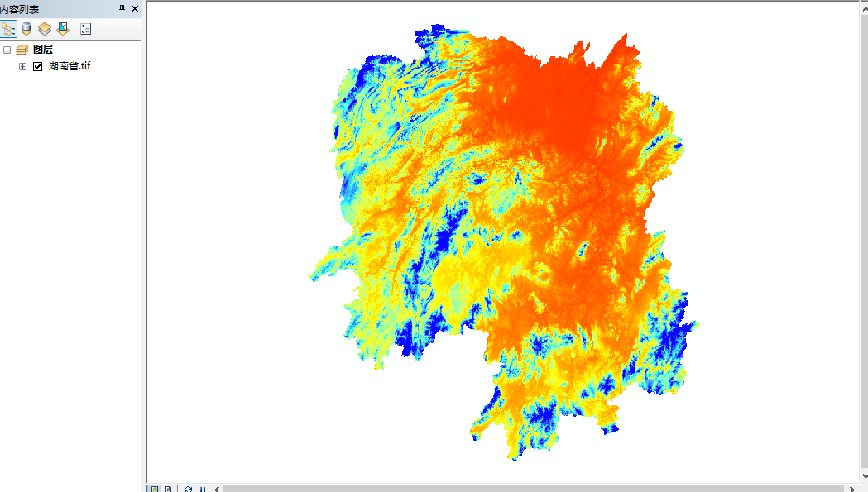Expand the 湖南省.tif layer legend
Screen dimensions: 868x492
(22, 66)
